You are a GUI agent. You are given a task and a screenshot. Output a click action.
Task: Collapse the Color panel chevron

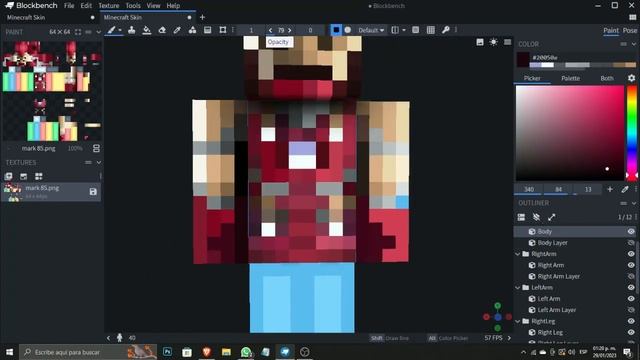[634, 44]
